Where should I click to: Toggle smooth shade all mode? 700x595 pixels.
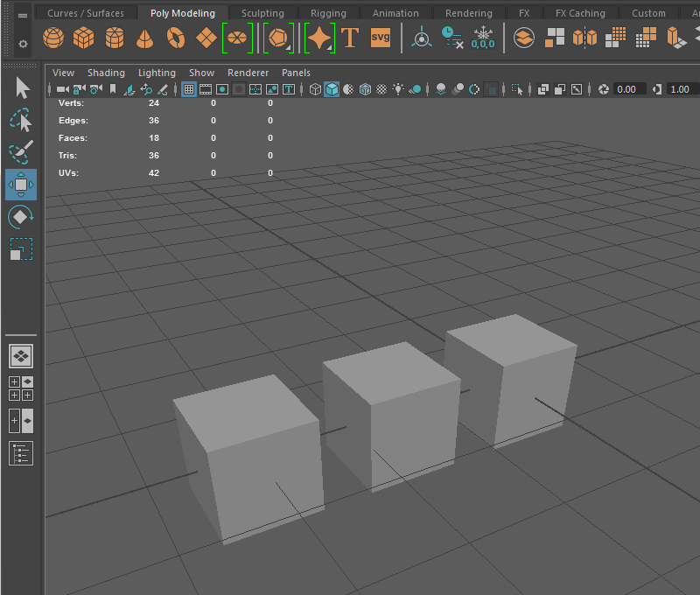(332, 89)
